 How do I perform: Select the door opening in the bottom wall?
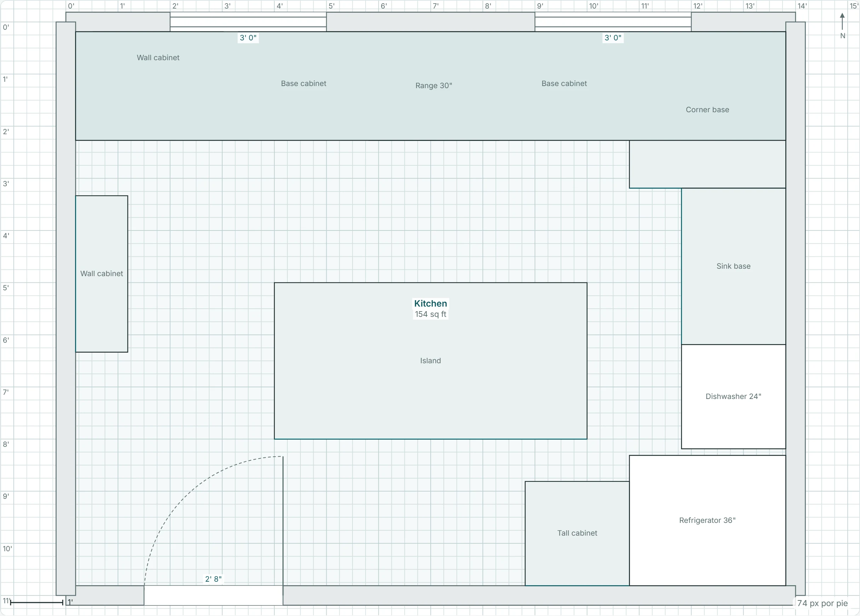(x=213, y=595)
